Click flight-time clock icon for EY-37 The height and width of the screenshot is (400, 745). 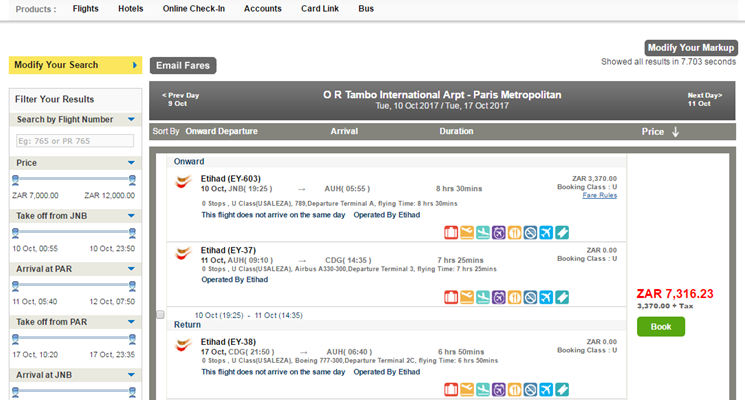(x=498, y=297)
